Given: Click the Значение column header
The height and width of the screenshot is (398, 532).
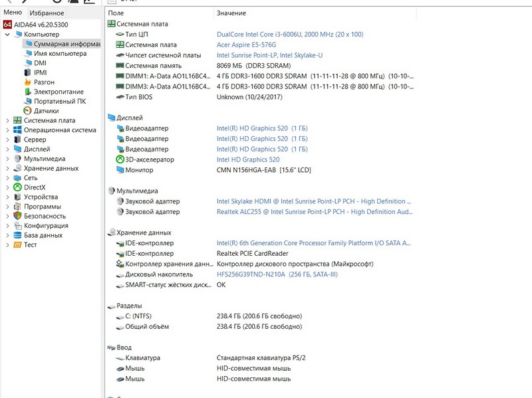Looking at the screenshot, I should 231,13.
